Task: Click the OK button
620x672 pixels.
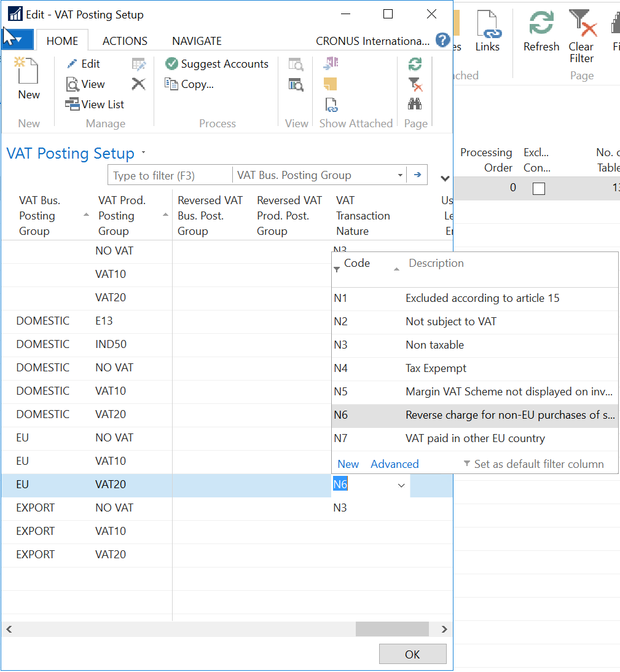Action: coord(413,654)
